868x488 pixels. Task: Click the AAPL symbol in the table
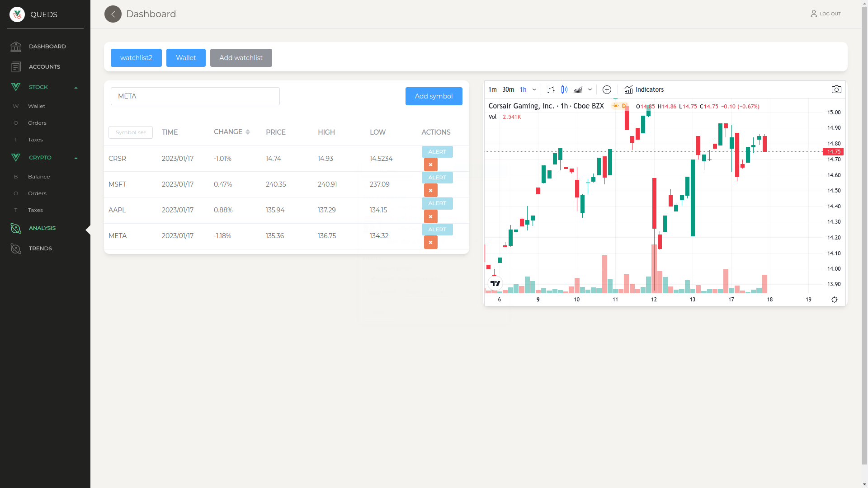click(x=117, y=210)
